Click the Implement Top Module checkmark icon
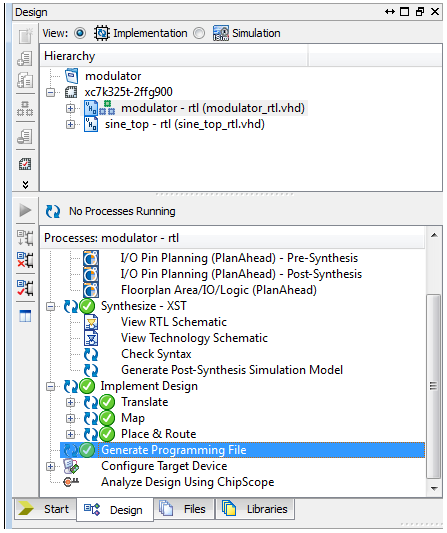Viewport: 447px width, 533px height. 25,288
